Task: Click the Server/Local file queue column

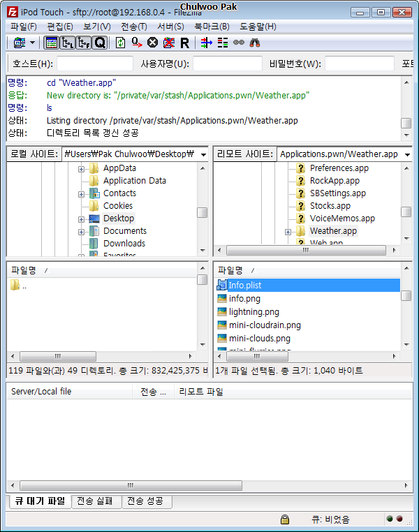Action: [69, 392]
